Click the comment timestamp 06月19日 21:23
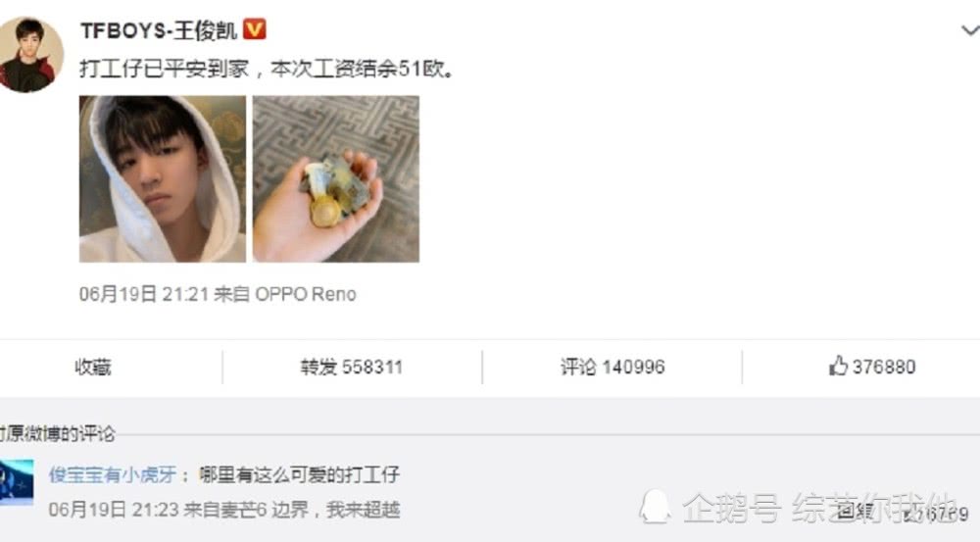 [114, 510]
